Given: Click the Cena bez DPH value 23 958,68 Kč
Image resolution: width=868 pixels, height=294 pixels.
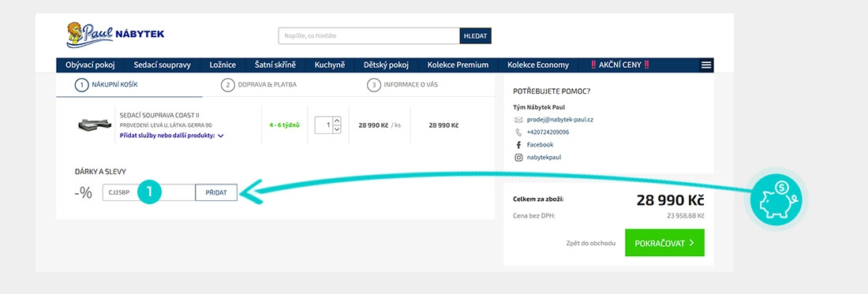Looking at the screenshot, I should coord(686,215).
